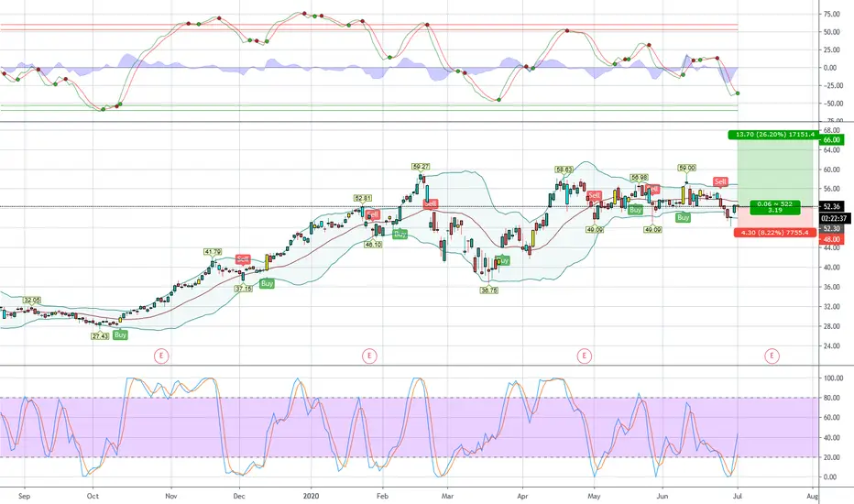Click the black 52.36 current price tag
Screen dimensions: 854x504
832,206
